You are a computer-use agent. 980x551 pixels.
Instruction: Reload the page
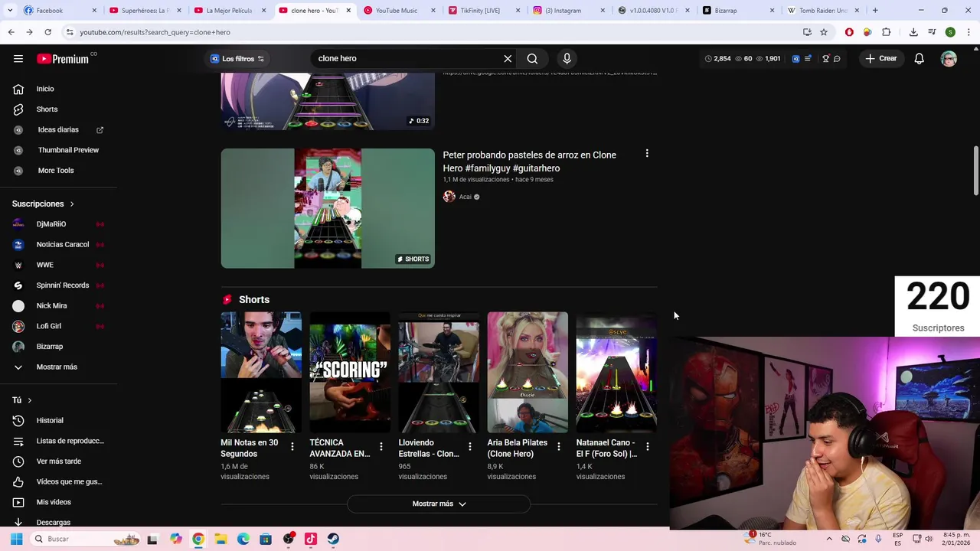point(47,32)
